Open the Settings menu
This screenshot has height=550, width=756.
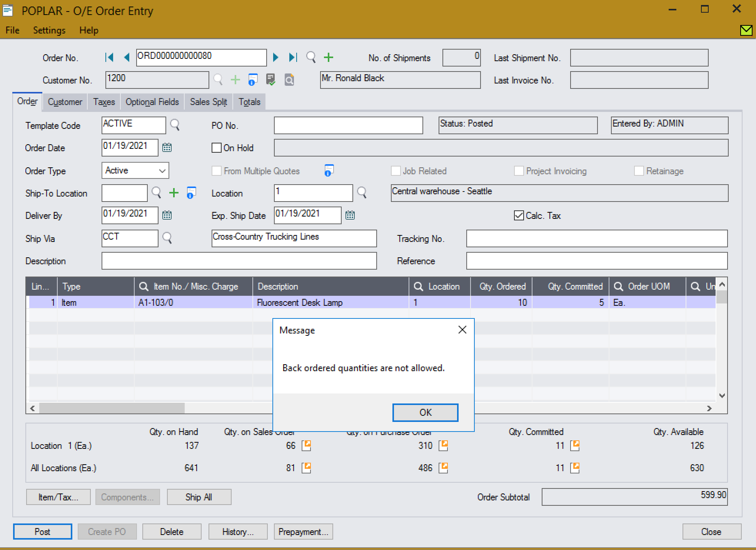(x=49, y=30)
